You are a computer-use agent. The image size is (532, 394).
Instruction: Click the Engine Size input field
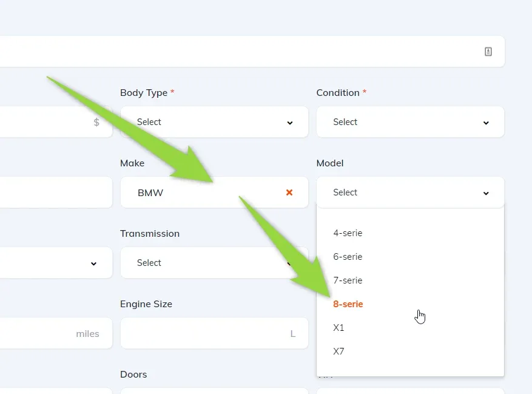click(214, 333)
